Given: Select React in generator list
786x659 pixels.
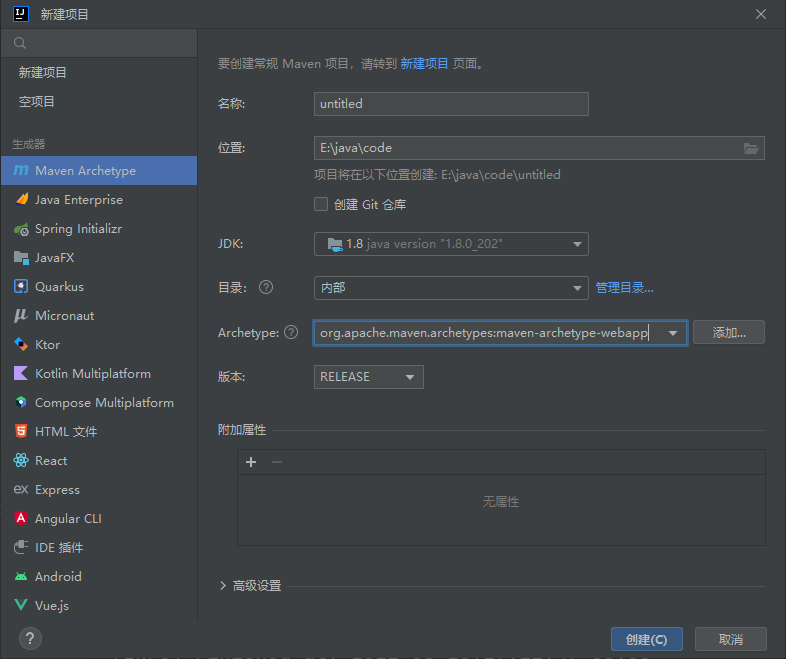Looking at the screenshot, I should (x=99, y=460).
